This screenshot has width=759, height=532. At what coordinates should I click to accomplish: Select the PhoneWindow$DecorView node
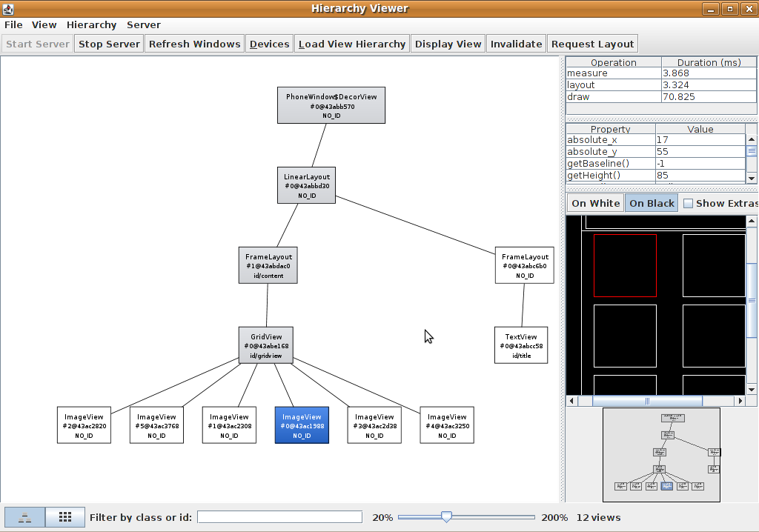click(331, 105)
